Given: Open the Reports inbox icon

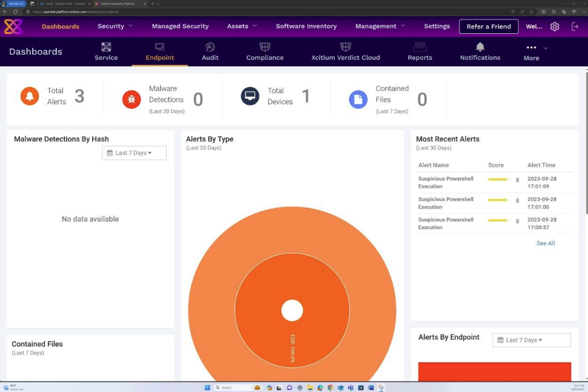Looking at the screenshot, I should (420, 47).
